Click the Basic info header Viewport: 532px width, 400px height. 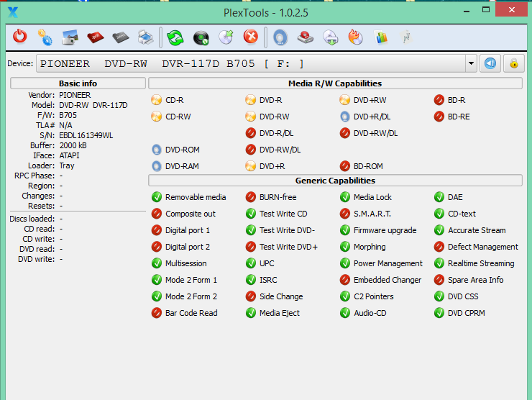[78, 83]
